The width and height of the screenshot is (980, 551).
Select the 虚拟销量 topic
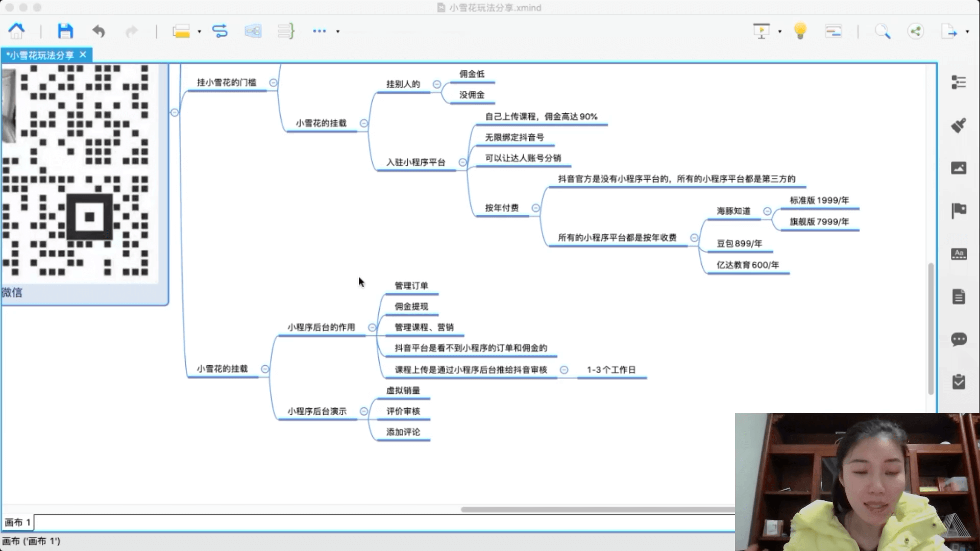tap(403, 391)
